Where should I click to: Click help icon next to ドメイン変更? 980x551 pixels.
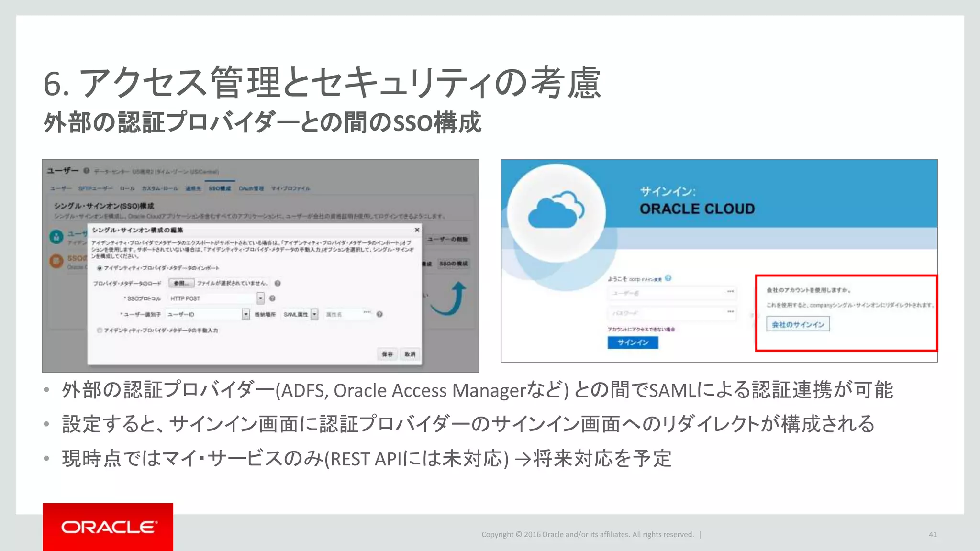click(x=668, y=278)
